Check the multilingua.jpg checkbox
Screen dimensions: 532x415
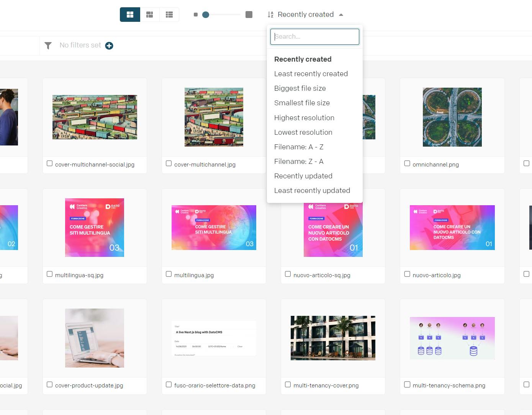click(x=169, y=274)
